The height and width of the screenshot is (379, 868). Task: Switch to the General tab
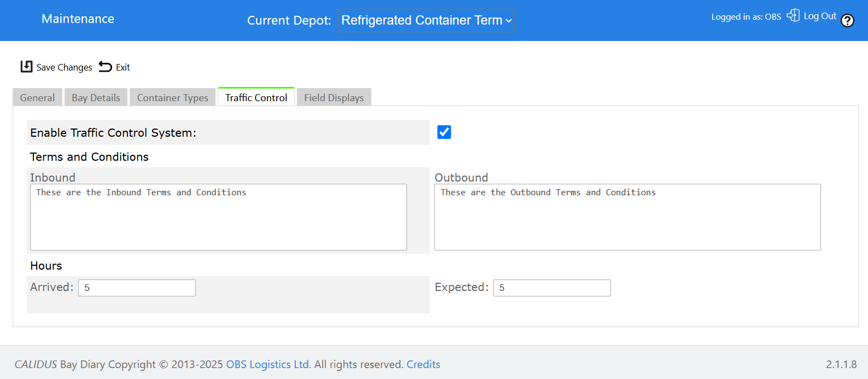(x=37, y=97)
